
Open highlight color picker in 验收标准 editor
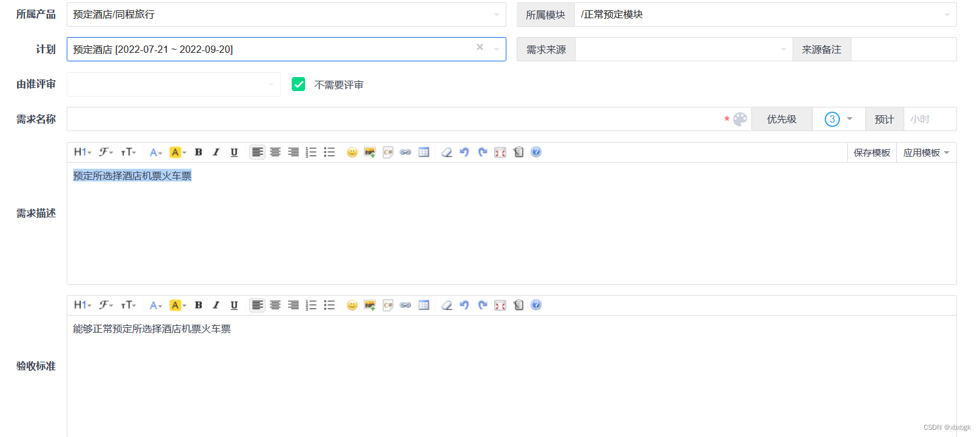point(178,305)
